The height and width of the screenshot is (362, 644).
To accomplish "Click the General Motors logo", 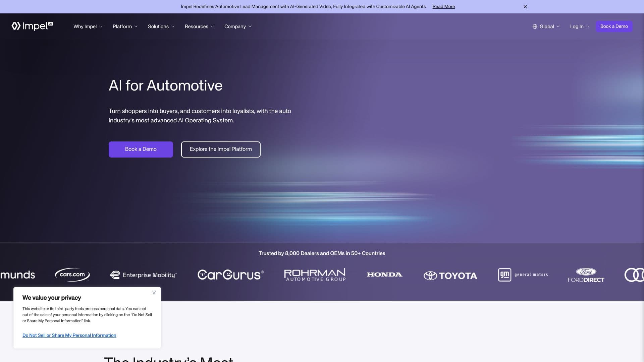I will point(523,275).
